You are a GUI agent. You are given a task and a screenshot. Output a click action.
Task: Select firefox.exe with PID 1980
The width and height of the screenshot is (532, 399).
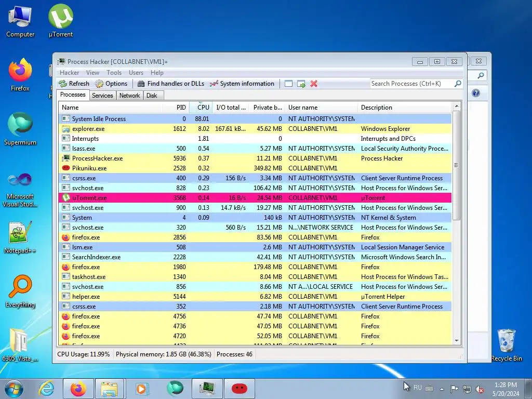pyautogui.click(x=255, y=267)
